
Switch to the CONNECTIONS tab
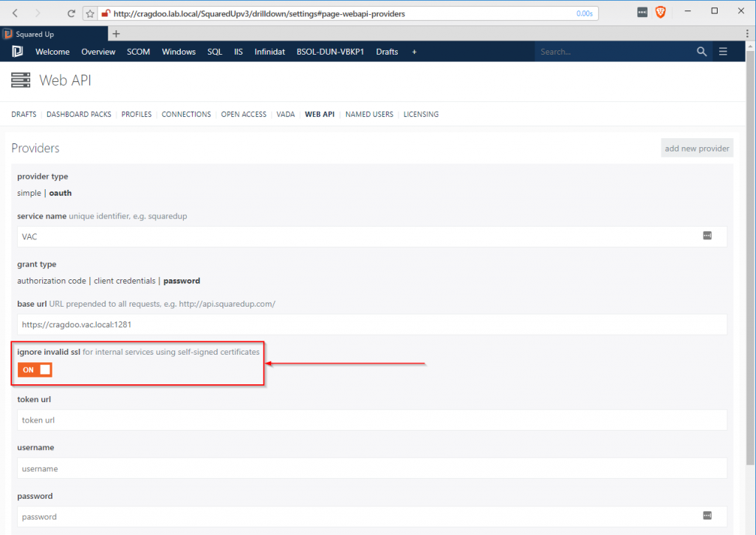(x=186, y=115)
